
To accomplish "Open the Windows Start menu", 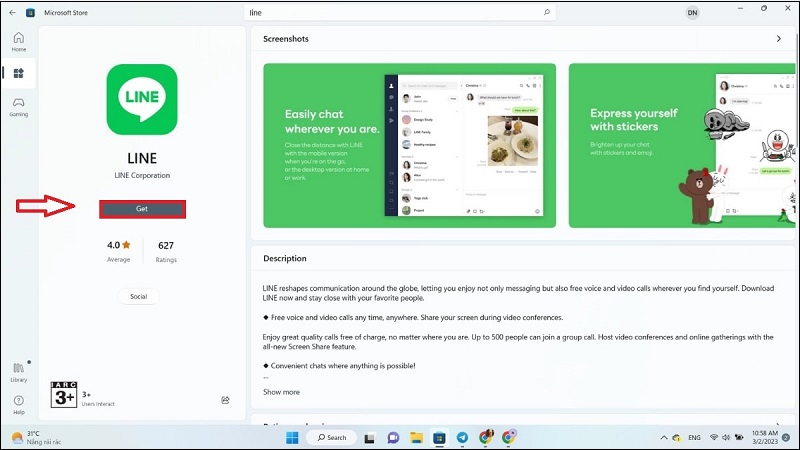I will [292, 438].
